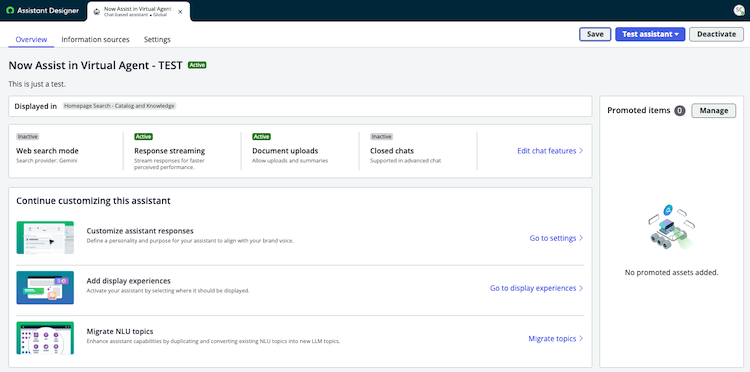Open the user avatar menu
The image size is (750, 372).
(x=739, y=11)
